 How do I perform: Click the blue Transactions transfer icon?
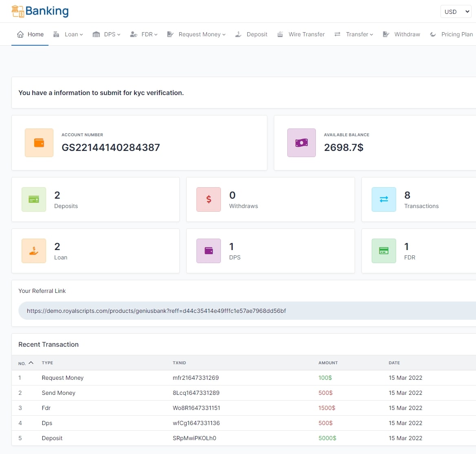[x=383, y=199]
